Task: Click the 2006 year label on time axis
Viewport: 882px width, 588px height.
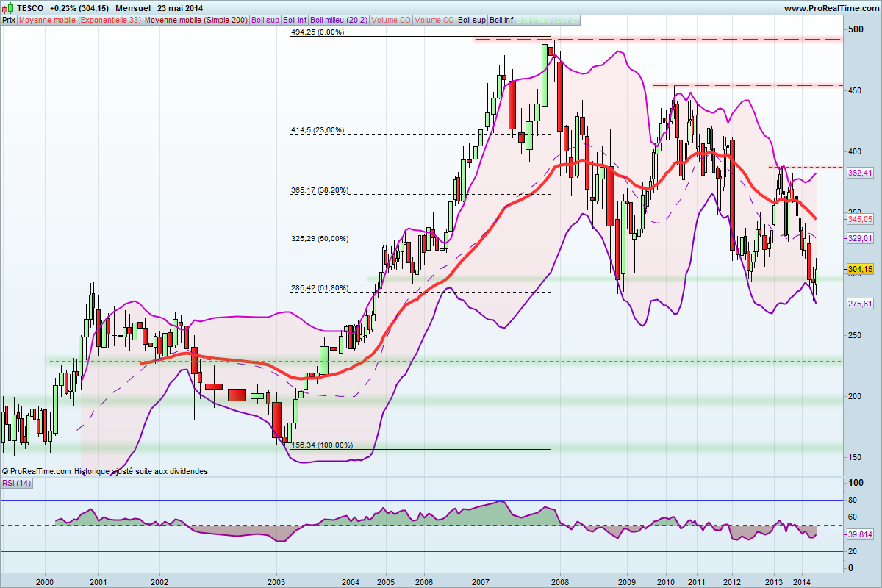Action: point(423,581)
